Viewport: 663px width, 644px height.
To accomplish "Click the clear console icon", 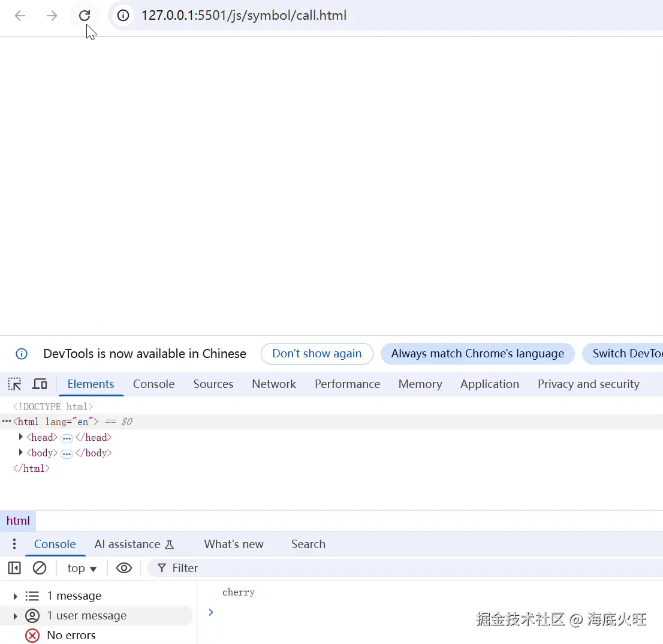I will (40, 568).
